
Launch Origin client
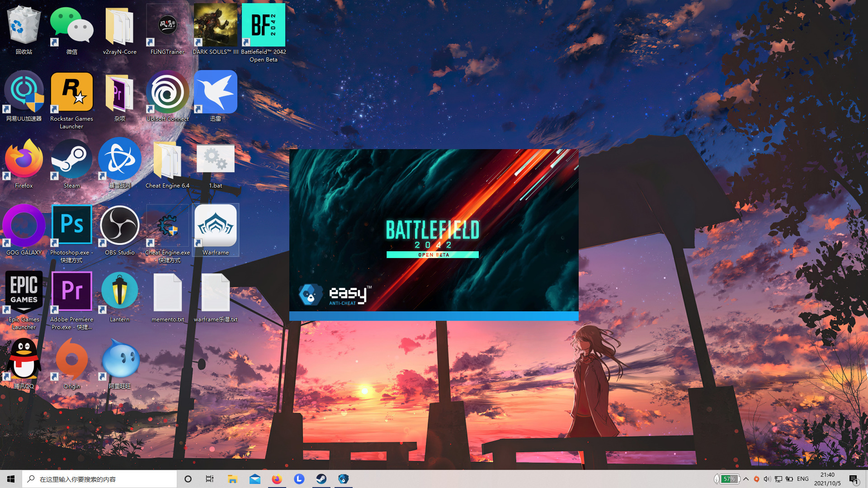[72, 364]
